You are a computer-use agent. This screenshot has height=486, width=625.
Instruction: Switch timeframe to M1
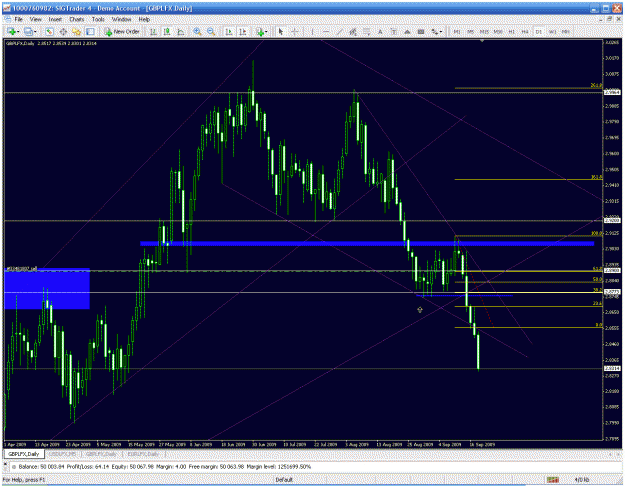point(457,31)
